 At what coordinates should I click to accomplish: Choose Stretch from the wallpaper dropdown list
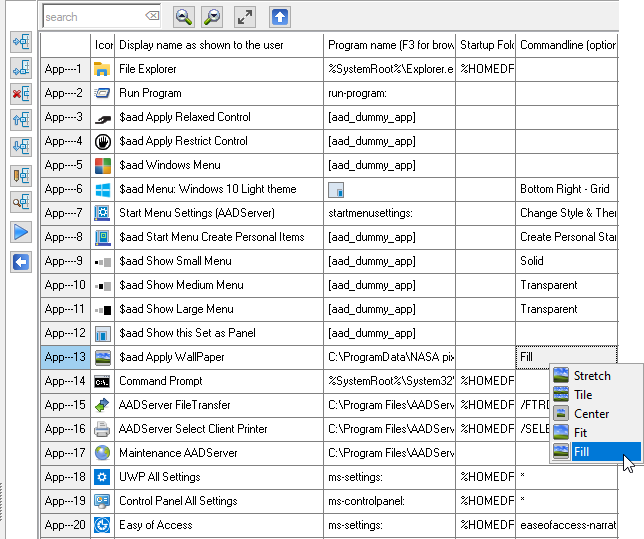[592, 376]
